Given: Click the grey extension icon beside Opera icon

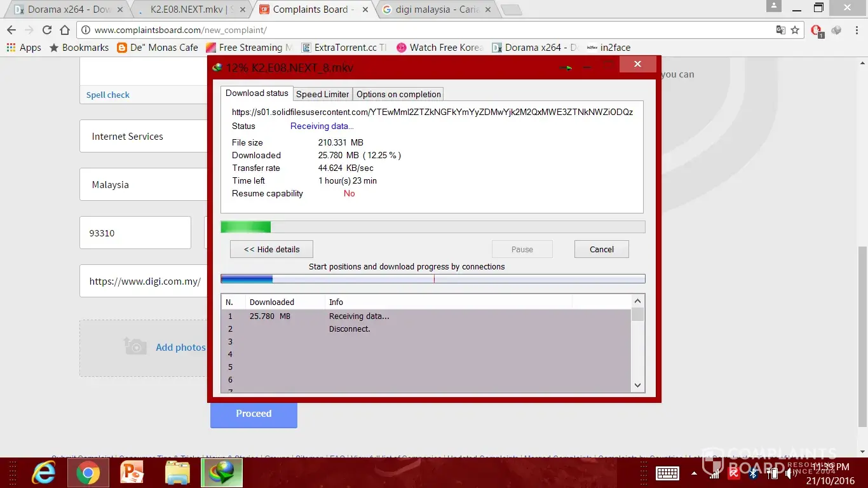Looking at the screenshot, I should click(836, 30).
